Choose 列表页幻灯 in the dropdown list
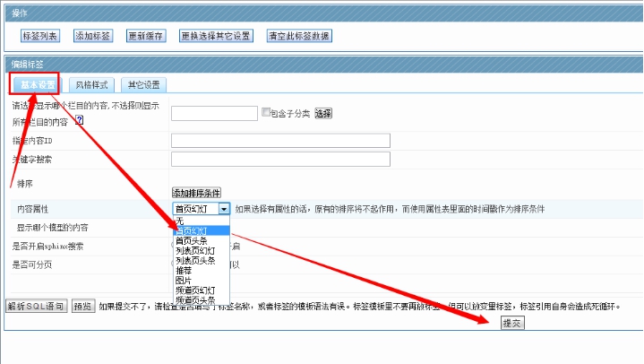The image size is (644, 364). [194, 250]
